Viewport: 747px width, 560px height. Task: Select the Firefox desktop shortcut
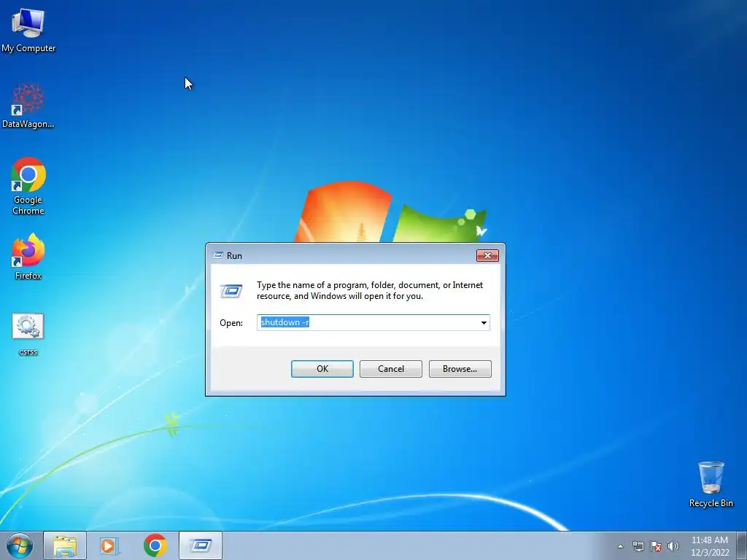coord(28,257)
